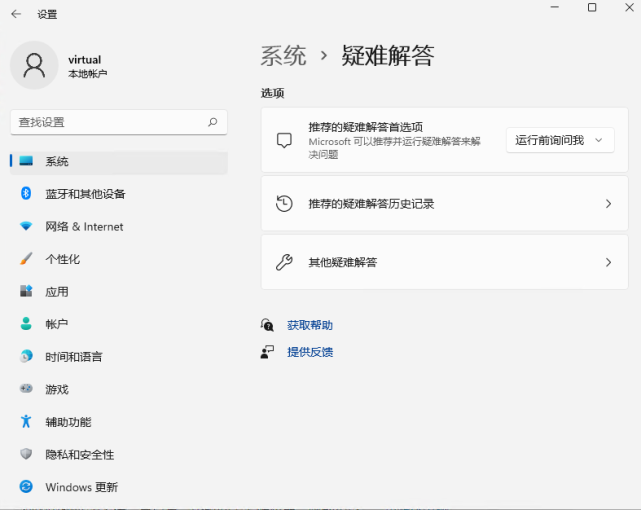Click the 设置 window title text

pos(47,14)
